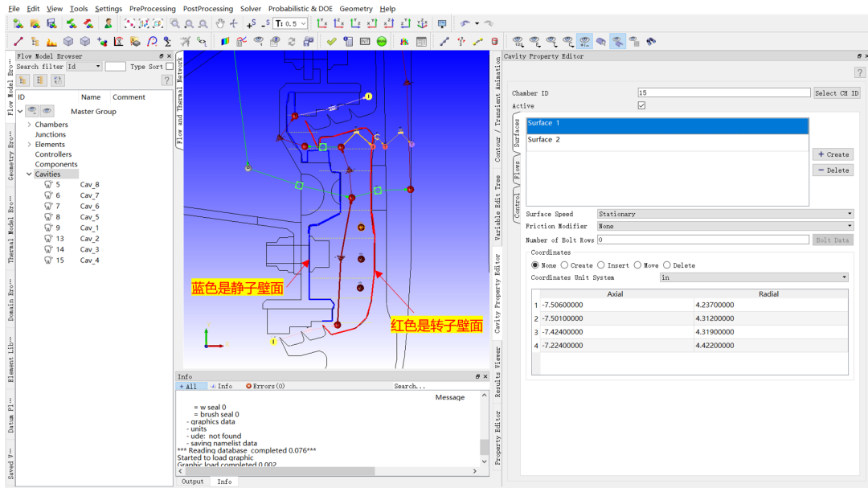Toggle the Active checkbox
Screen dimensions: 868x488
[641, 105]
